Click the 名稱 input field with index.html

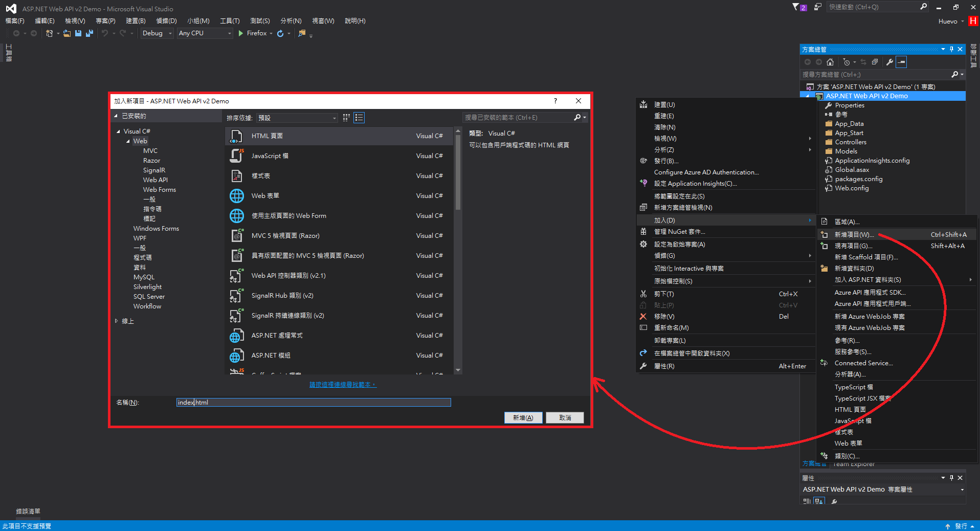314,403
